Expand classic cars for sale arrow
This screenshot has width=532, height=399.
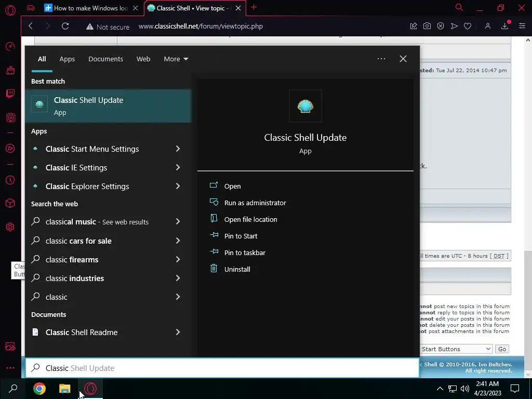click(x=178, y=241)
